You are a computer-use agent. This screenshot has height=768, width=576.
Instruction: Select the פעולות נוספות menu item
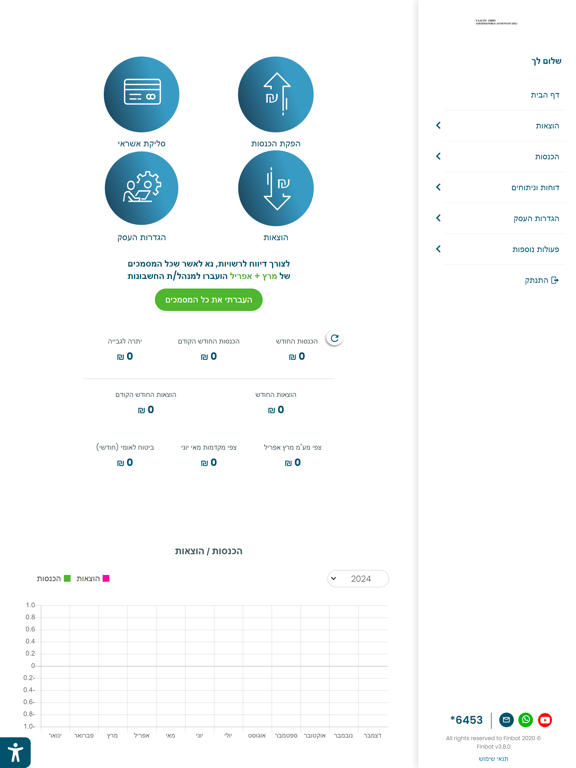536,249
